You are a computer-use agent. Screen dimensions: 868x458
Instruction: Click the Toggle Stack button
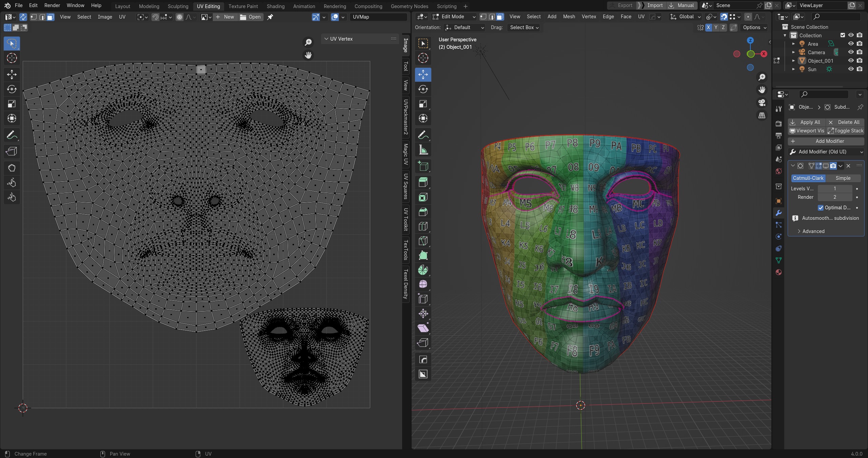point(845,131)
